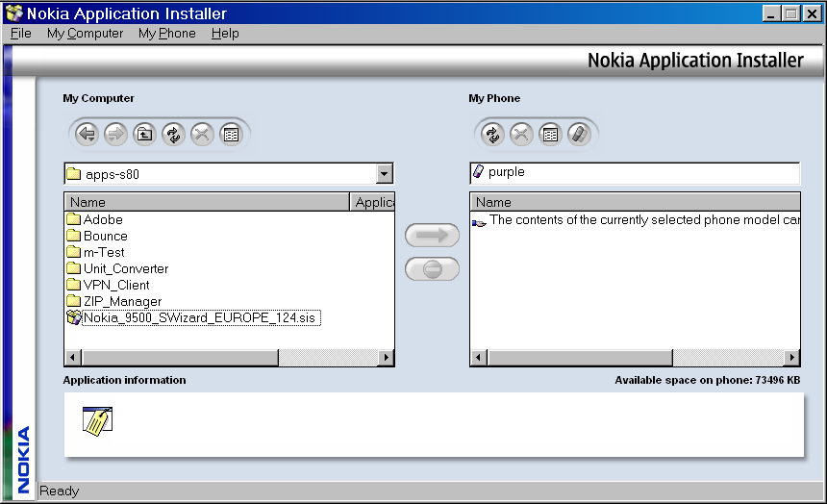
Task: Minimize the Nokia Application Installer window
Action: pos(771,13)
